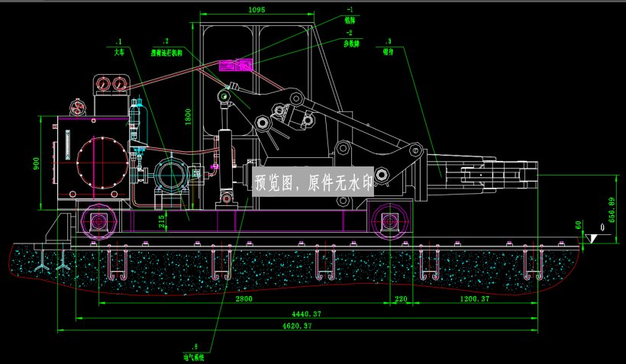Click the 电气系统 callout label

tap(194, 357)
